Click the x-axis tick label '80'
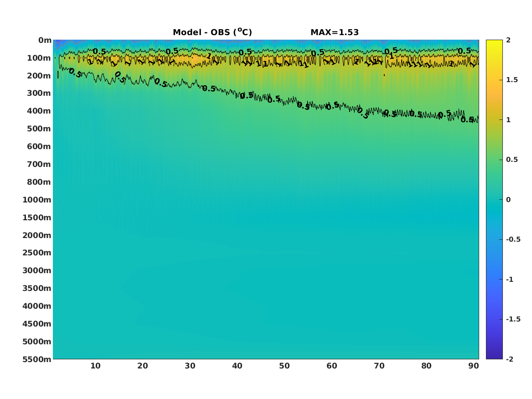The width and height of the screenshot is (532, 399). pos(427,366)
